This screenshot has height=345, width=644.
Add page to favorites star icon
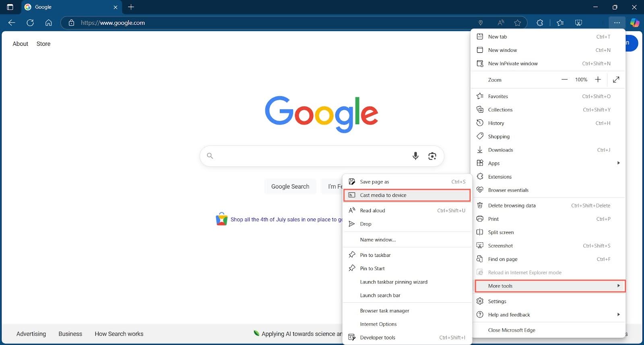(x=518, y=23)
